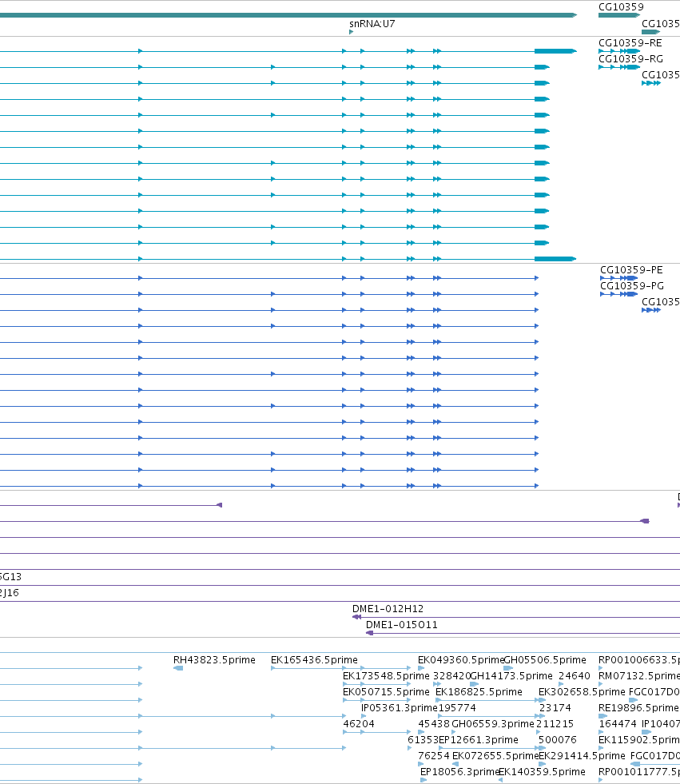This screenshot has width=680, height=784.
Task: Select EST label EK302658.5prime
Action: (x=582, y=692)
